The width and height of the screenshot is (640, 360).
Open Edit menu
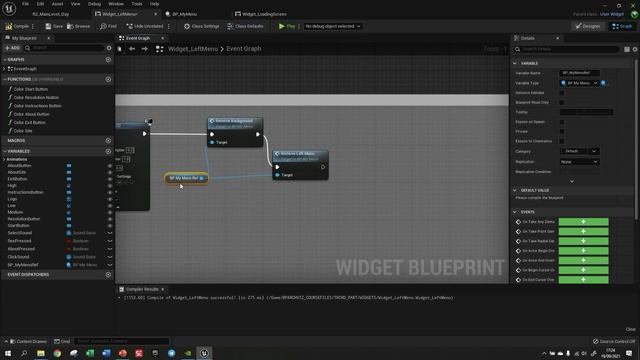click(x=40, y=4)
